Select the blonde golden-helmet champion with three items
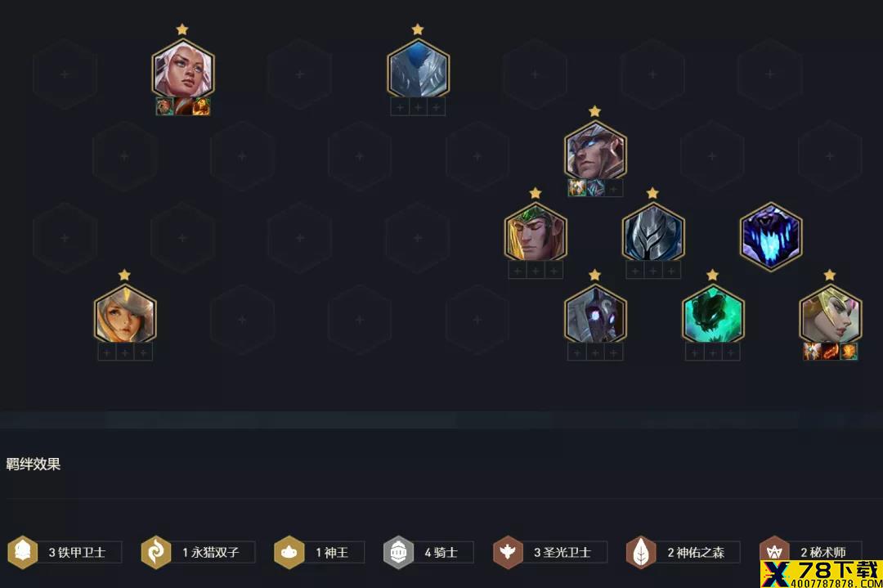Screen dimensions: 883x588 (830, 316)
